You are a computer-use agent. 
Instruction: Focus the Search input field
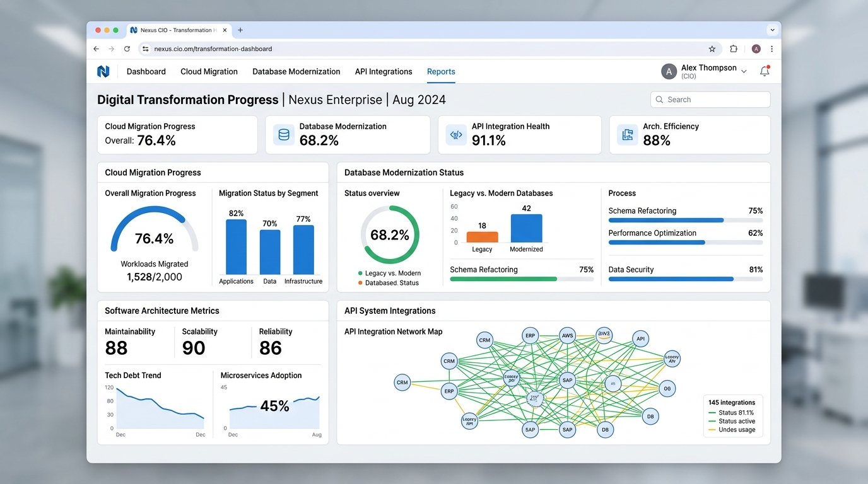[710, 100]
